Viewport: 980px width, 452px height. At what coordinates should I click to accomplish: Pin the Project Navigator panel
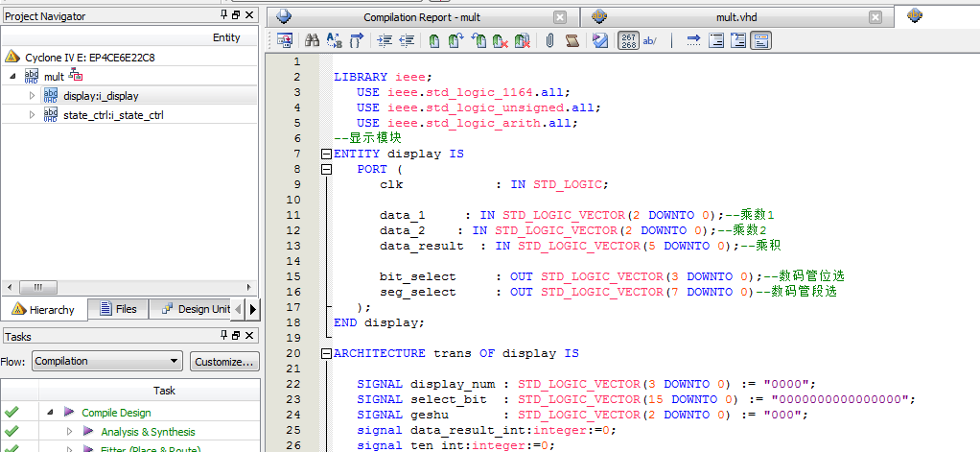point(224,15)
